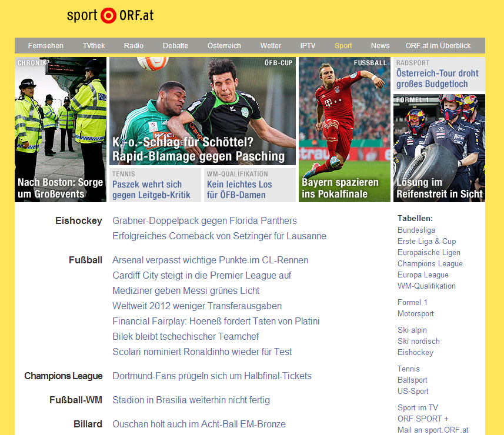Click the Eishockey category heading
The width and height of the screenshot is (504, 435).
tap(78, 220)
